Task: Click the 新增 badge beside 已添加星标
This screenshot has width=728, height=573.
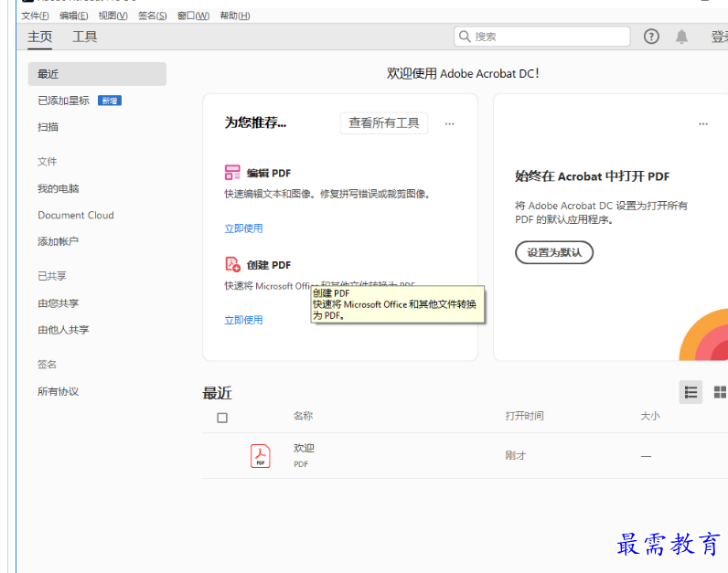Action: coord(110,101)
